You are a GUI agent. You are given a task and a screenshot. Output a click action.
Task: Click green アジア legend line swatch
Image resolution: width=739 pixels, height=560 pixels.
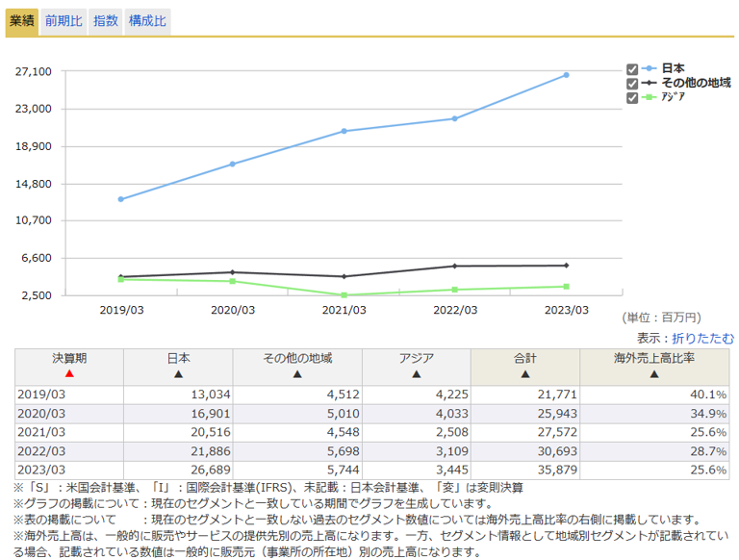(x=650, y=97)
